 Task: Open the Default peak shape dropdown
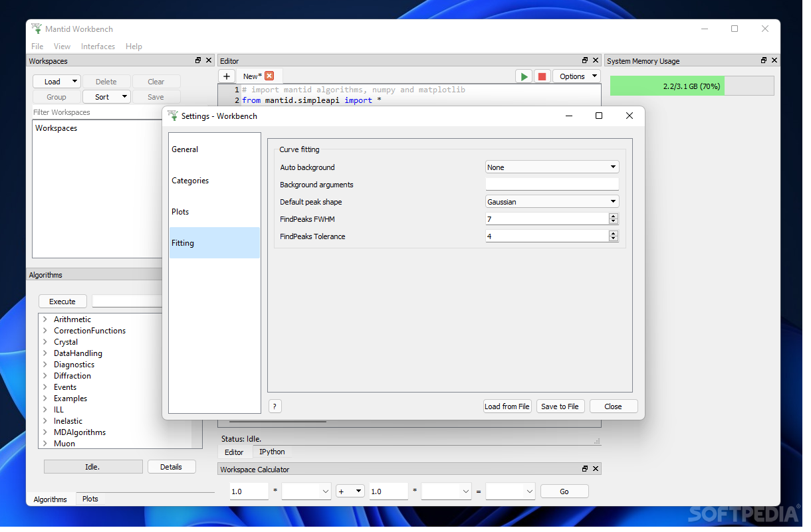click(x=552, y=202)
